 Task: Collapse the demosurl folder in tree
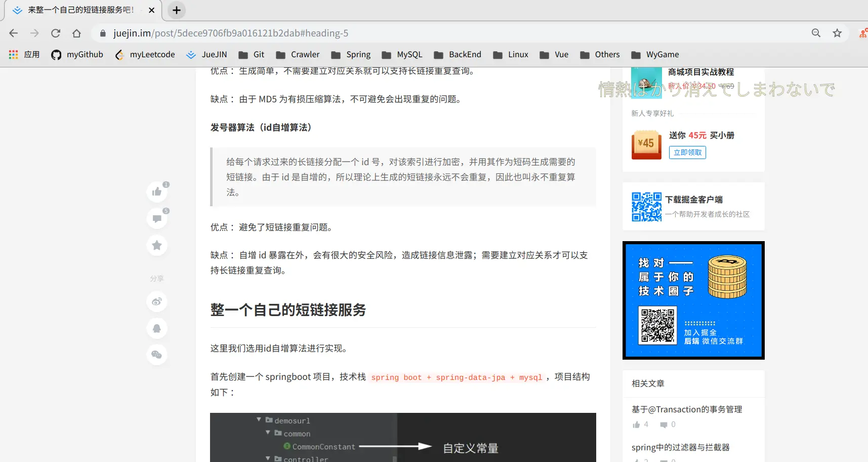259,420
